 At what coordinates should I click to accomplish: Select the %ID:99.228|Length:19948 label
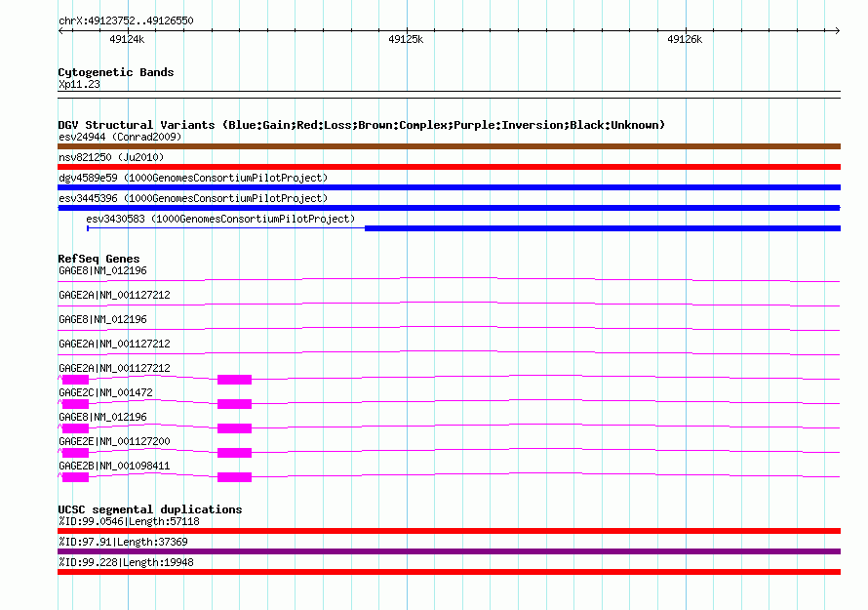pos(126,562)
